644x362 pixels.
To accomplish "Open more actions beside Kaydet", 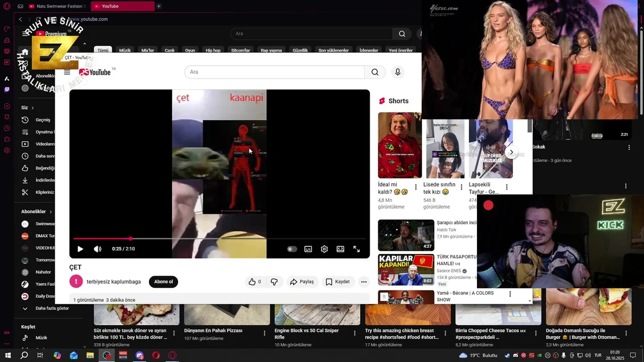I will coord(364,282).
